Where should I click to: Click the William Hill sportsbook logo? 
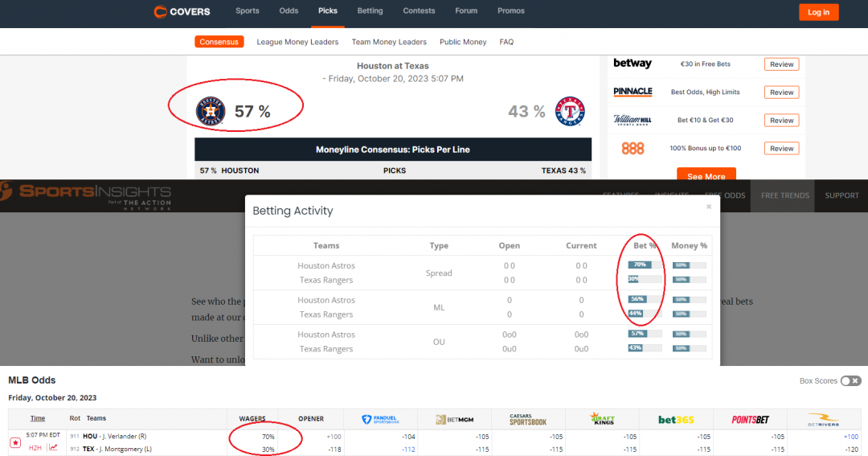pos(633,120)
